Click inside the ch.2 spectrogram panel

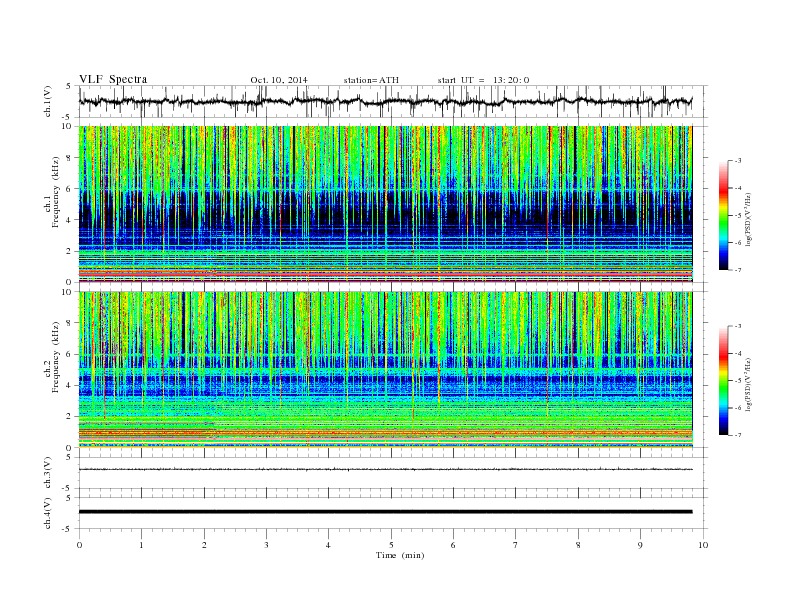pyautogui.click(x=385, y=370)
